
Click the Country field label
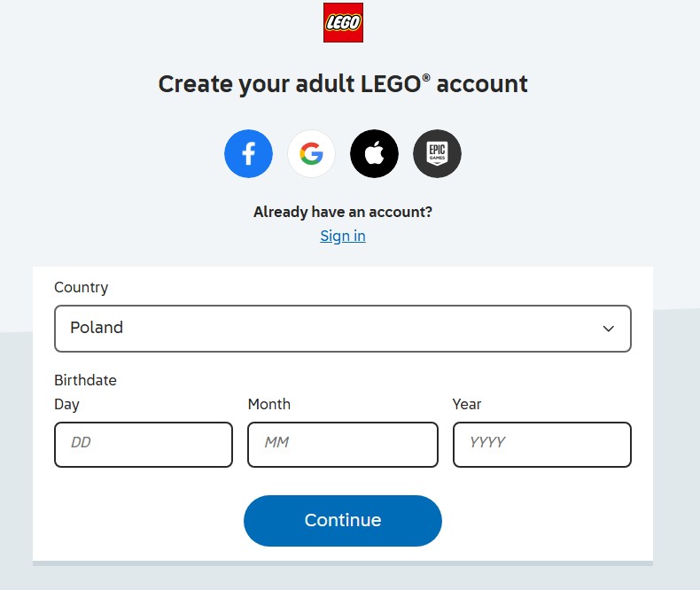(81, 287)
